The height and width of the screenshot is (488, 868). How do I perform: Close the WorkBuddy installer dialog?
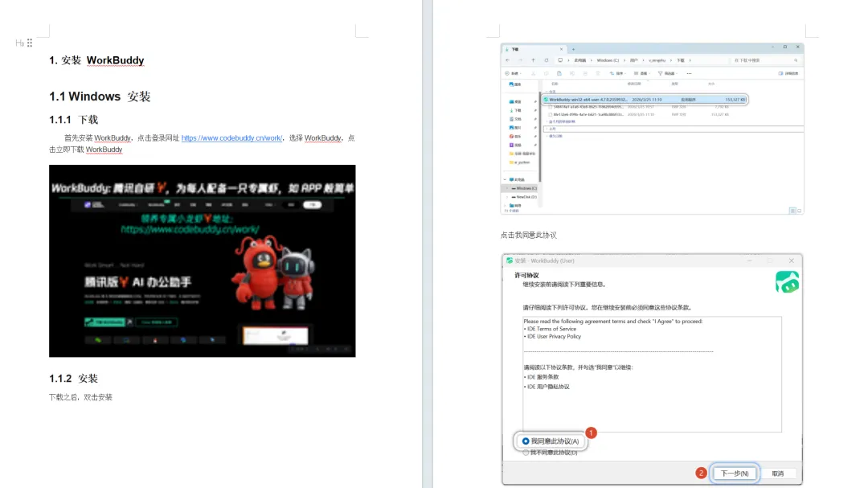(x=791, y=260)
